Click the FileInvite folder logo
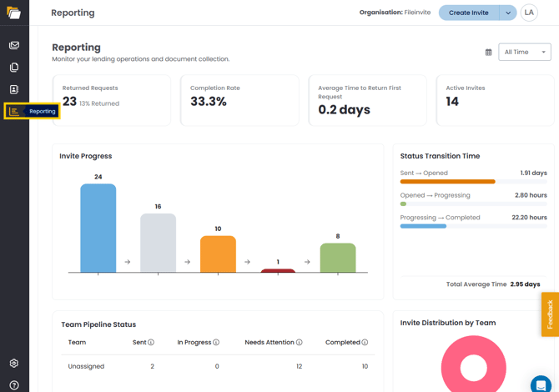This screenshot has width=559, height=392. coord(13,13)
